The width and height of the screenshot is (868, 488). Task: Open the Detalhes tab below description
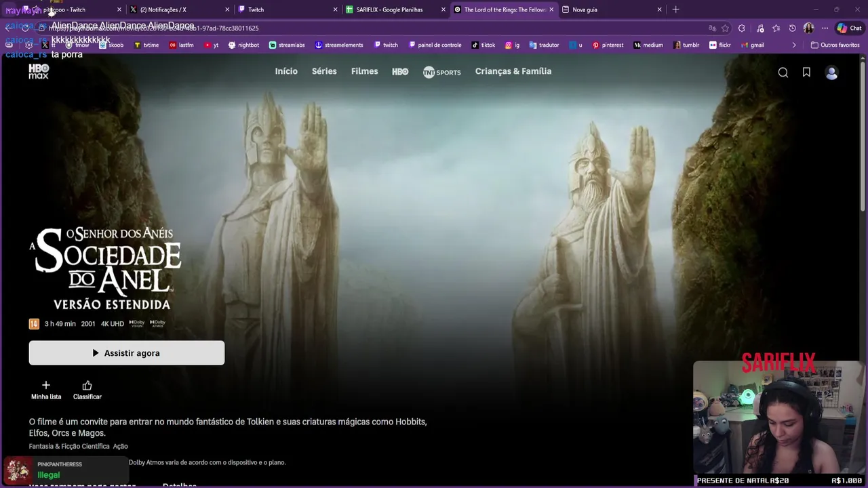coord(180,485)
